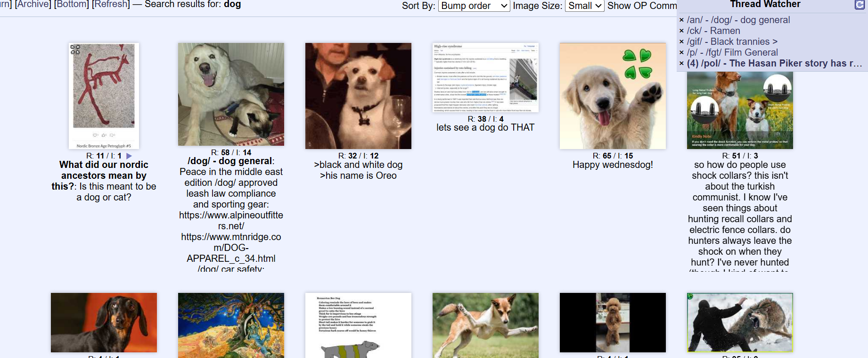Open the text document with dog drawing thumbnail
868x358 pixels.
(358, 325)
